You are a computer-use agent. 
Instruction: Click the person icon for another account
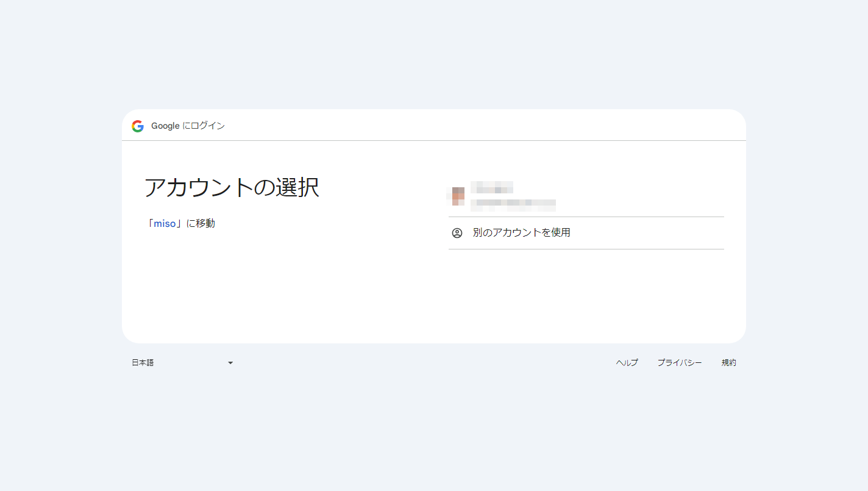pos(457,233)
